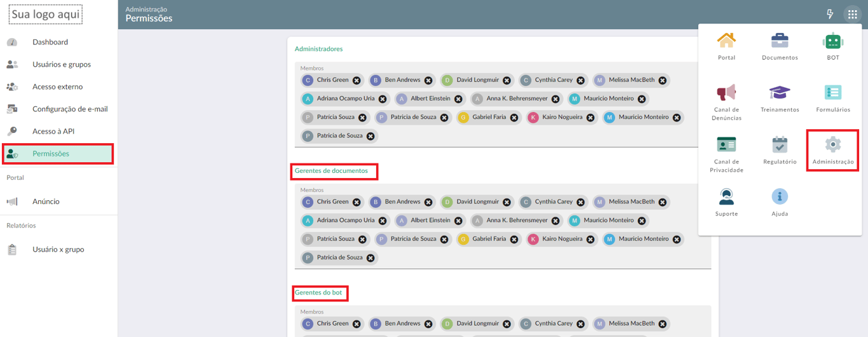Image resolution: width=868 pixels, height=337 pixels.
Task: Remove Anna K. Behrensmeyer from Gerentes de documentos
Action: click(555, 221)
